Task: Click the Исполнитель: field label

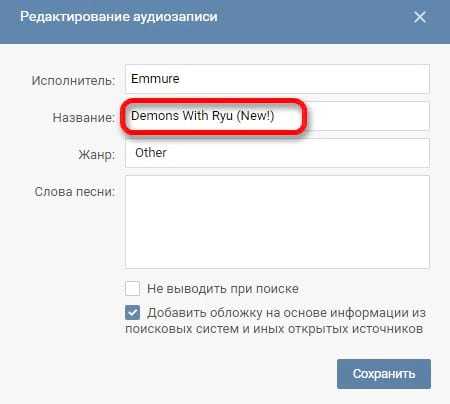Action: pos(73,81)
